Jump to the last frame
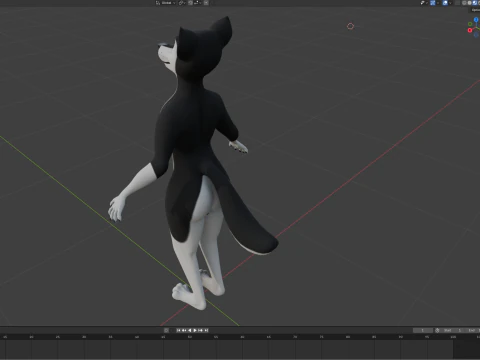 coord(206,330)
